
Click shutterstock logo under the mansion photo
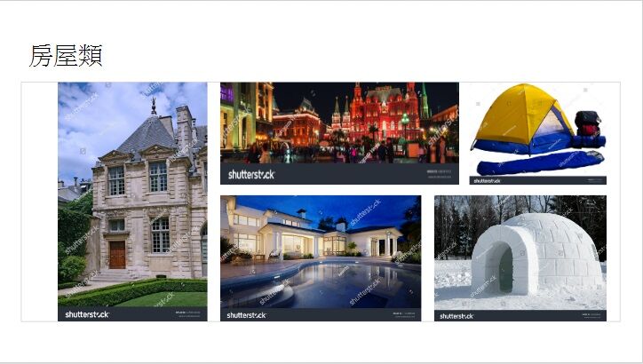[87, 314]
